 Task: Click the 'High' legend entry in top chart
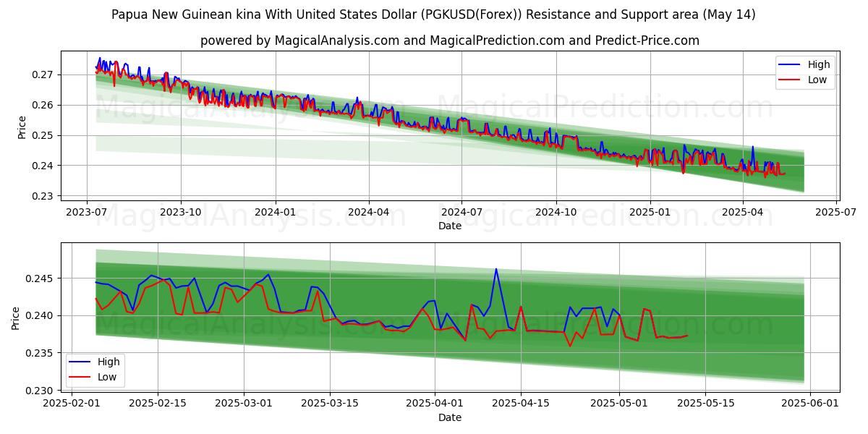(819, 64)
